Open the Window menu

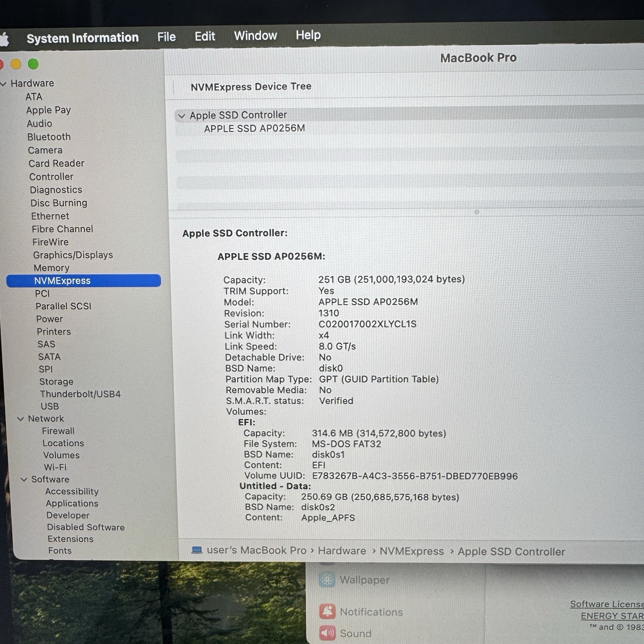(256, 36)
